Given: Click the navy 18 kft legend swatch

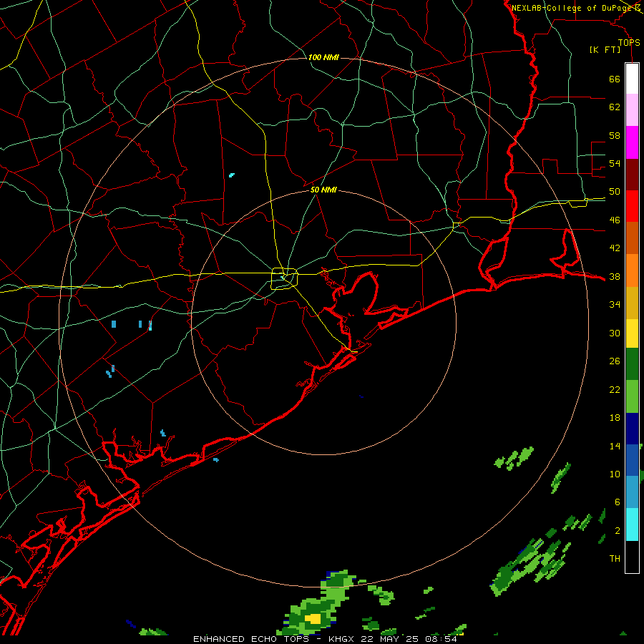Looking at the screenshot, I should tap(632, 429).
